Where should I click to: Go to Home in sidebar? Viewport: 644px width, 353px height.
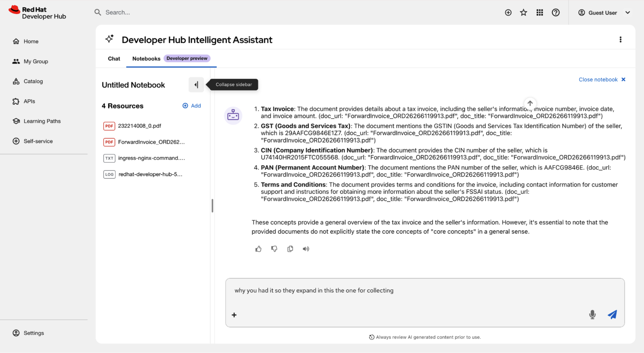coord(31,42)
